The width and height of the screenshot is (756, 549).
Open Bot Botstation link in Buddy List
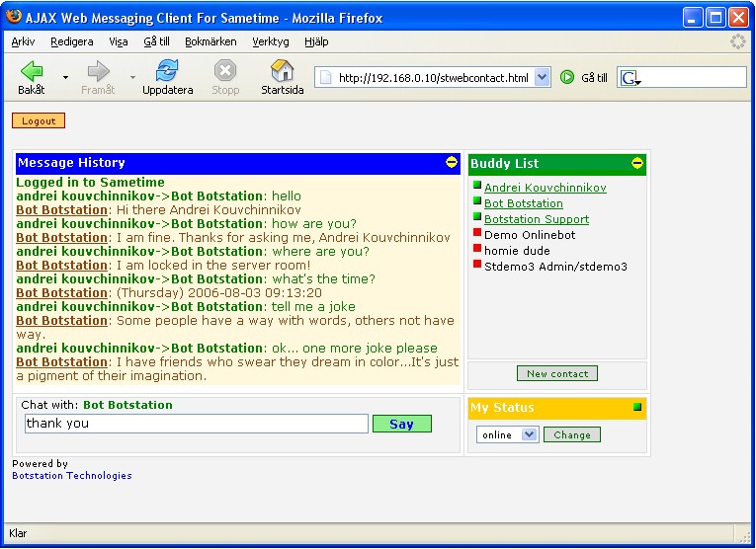coord(524,203)
